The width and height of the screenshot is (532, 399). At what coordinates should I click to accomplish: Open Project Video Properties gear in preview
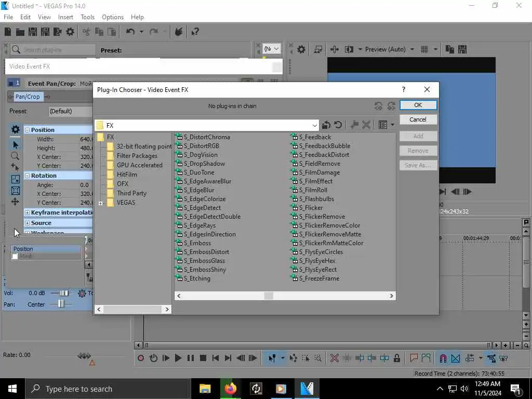pyautogui.click(x=301, y=49)
